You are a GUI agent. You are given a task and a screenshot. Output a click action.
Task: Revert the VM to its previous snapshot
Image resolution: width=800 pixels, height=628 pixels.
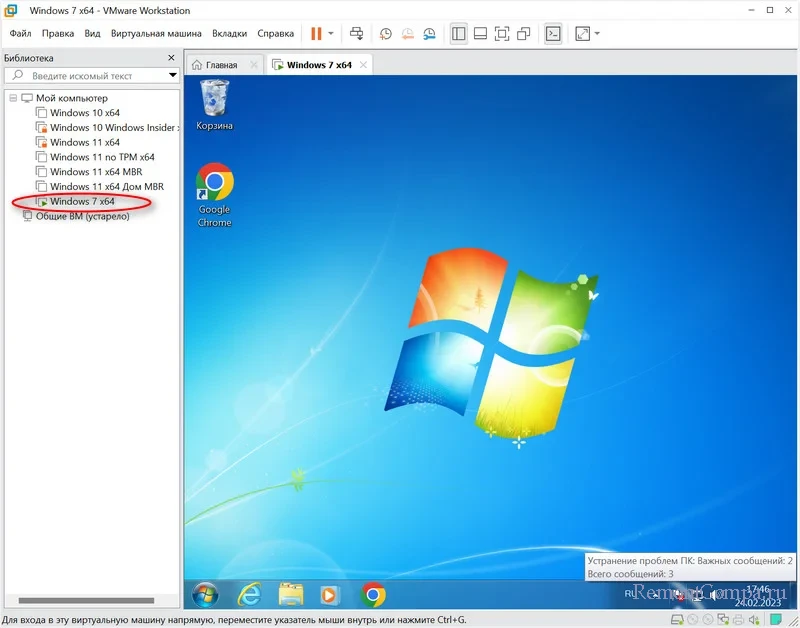pyautogui.click(x=408, y=34)
